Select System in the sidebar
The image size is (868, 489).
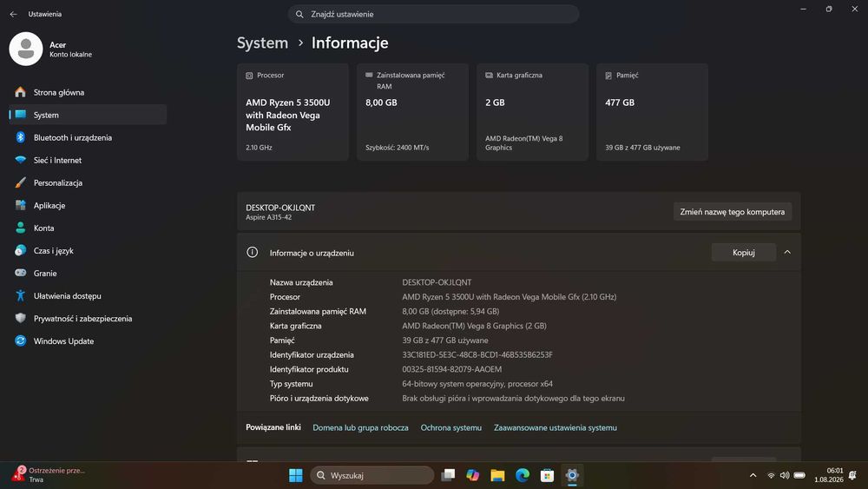click(x=88, y=115)
